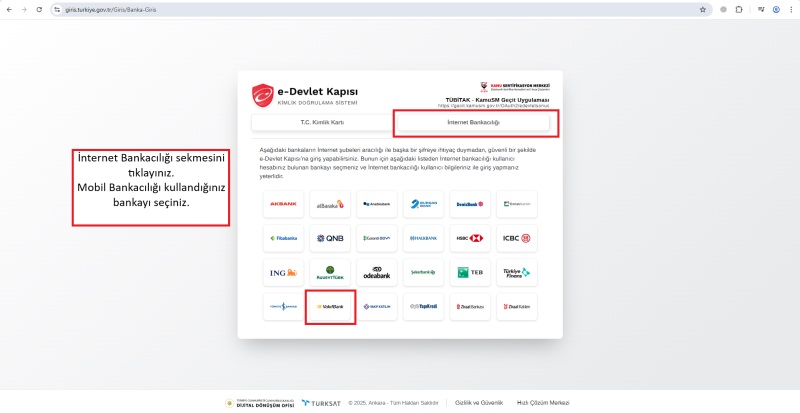This screenshot has width=800, height=413.
Task: Click the ICBC bank logo
Action: [x=517, y=238]
